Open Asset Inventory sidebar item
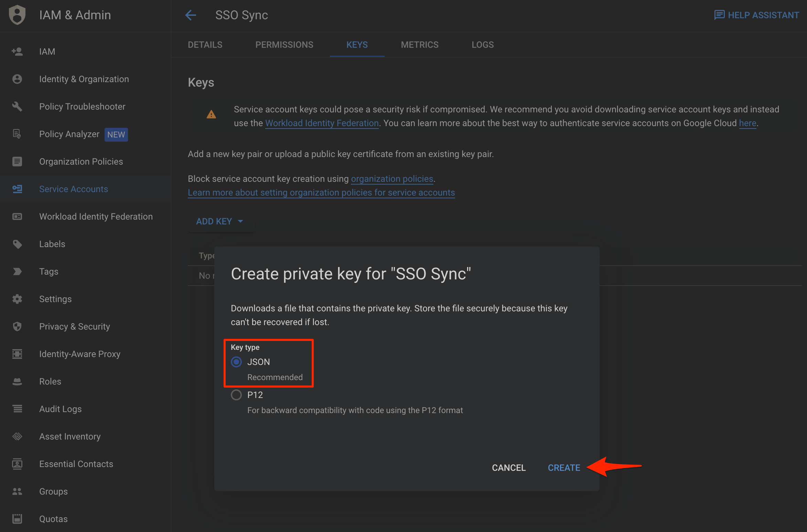The width and height of the screenshot is (807, 532). [85, 436]
